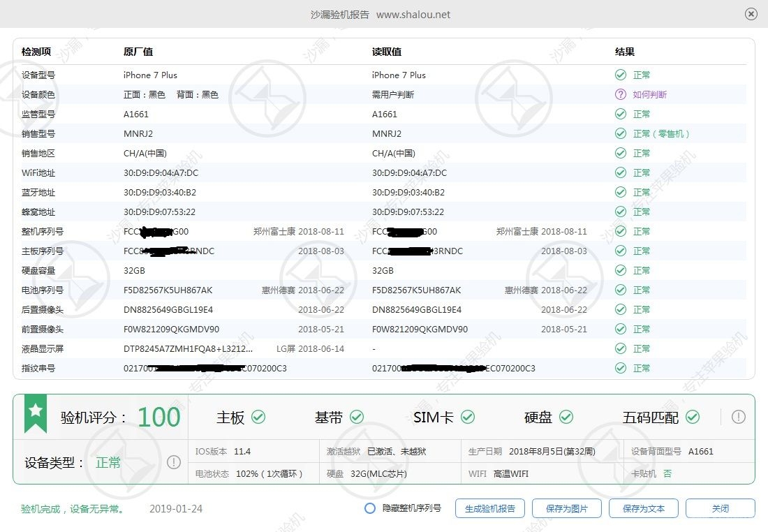The height and width of the screenshot is (532, 768).
Task: Select factory front camera serial F0W821209QKGMDV90
Action: (172, 330)
